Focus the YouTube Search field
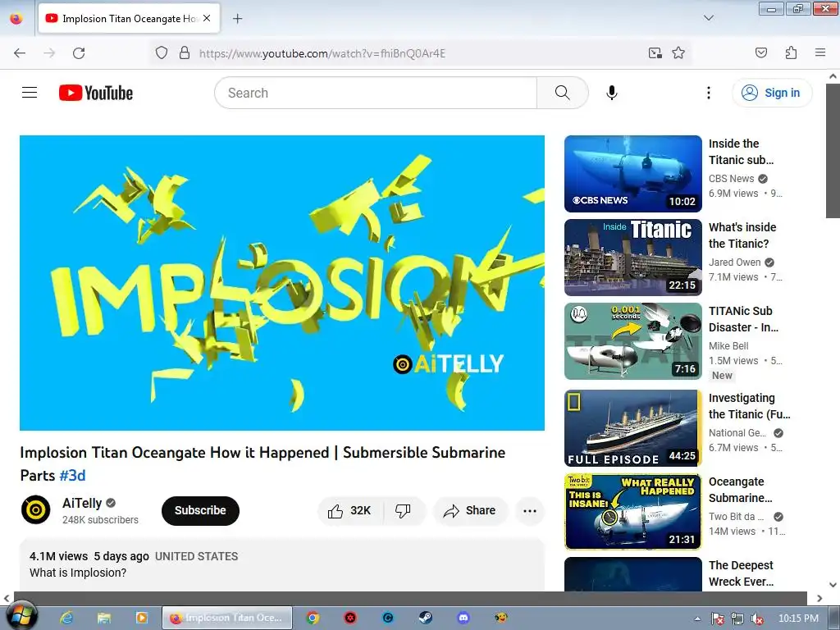 pyautogui.click(x=376, y=93)
